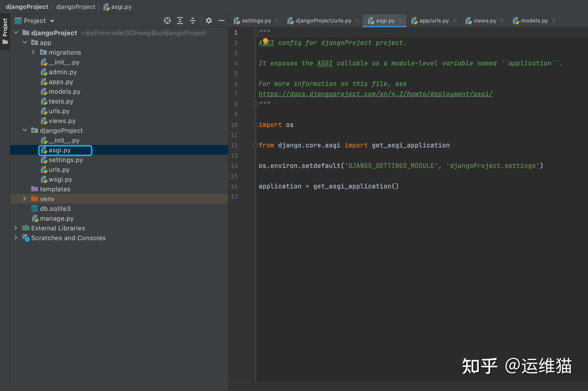Click the Expand All icon in Project panel
Viewport: 588px width, 391px height.
click(x=180, y=21)
